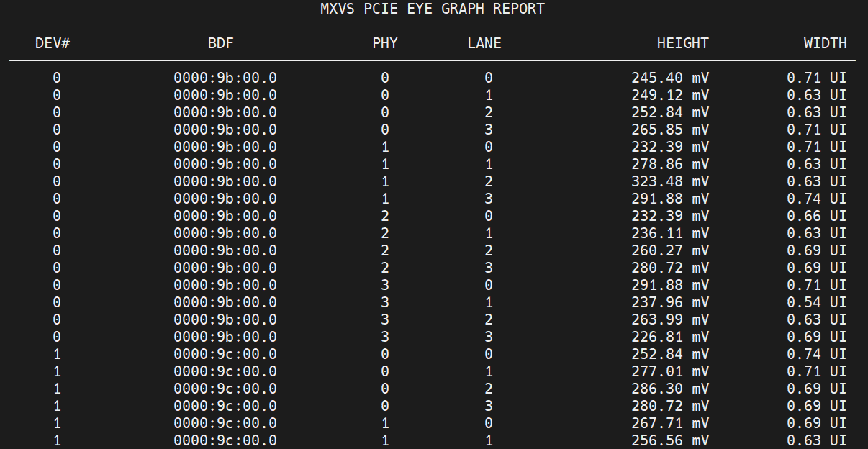Click the MXVS PCIE EYE GRAPH REPORT title
This screenshot has height=449, width=868.
point(433,9)
